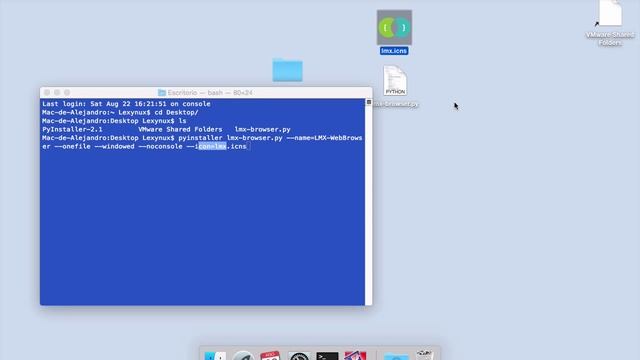Click the 'pyinstaller' command word
640x360 pixels.
point(200,138)
